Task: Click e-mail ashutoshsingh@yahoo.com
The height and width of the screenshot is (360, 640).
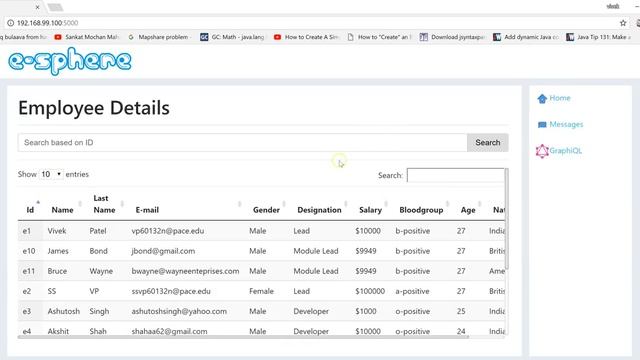Action: 179,311
